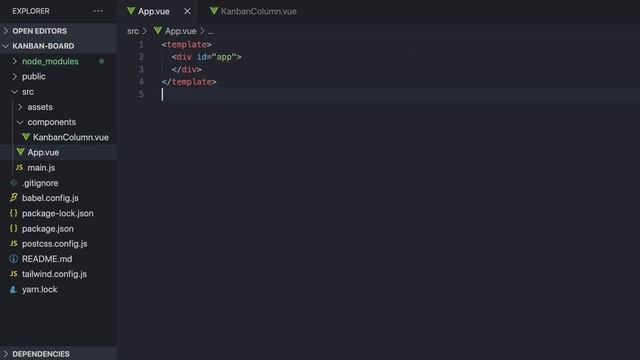640x360 pixels.
Task: Select App.vue in the file tree
Action: click(43, 152)
